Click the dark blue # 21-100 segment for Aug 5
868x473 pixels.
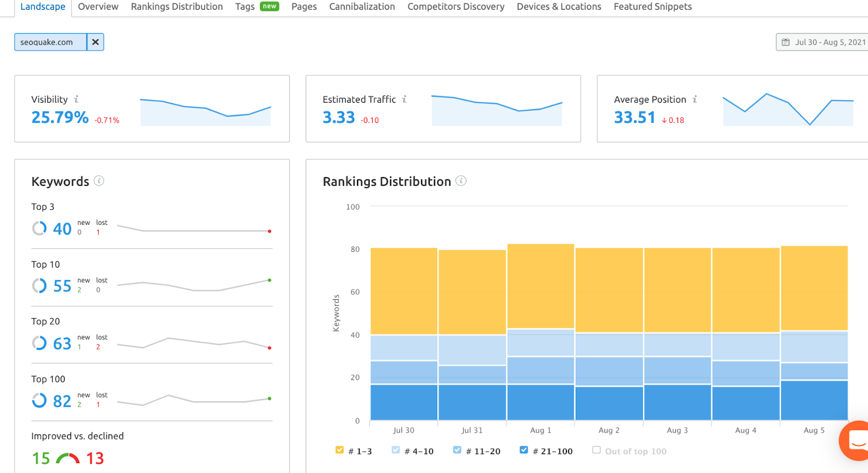click(x=814, y=400)
